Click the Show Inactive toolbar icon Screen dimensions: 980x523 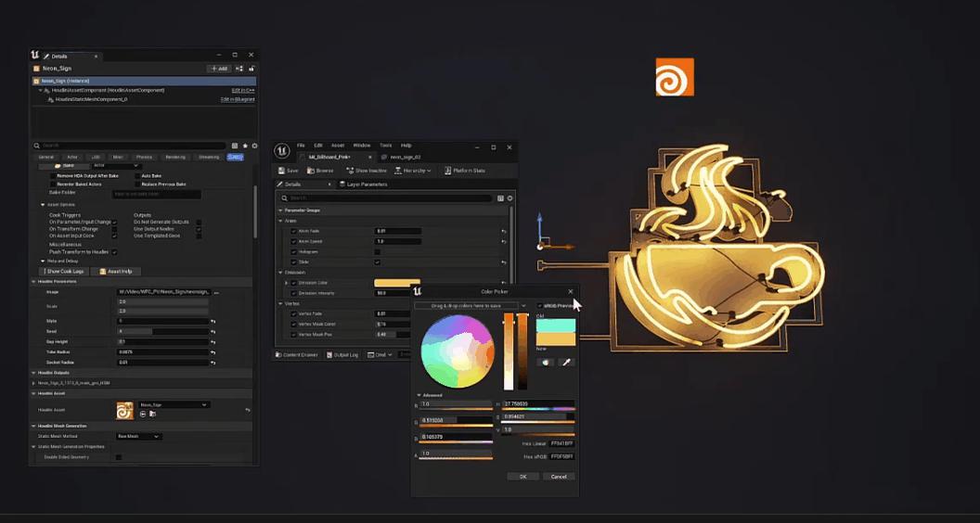click(x=367, y=171)
